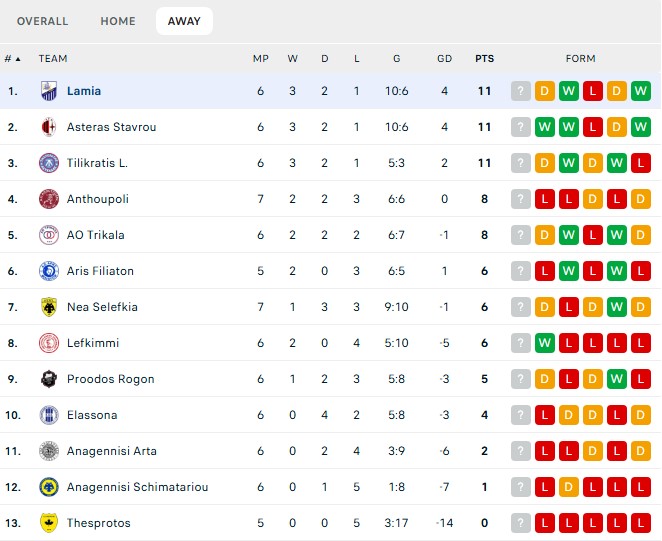Click the Aris Filiaton club badge
Screen dimensions: 662x541
[x=49, y=271]
